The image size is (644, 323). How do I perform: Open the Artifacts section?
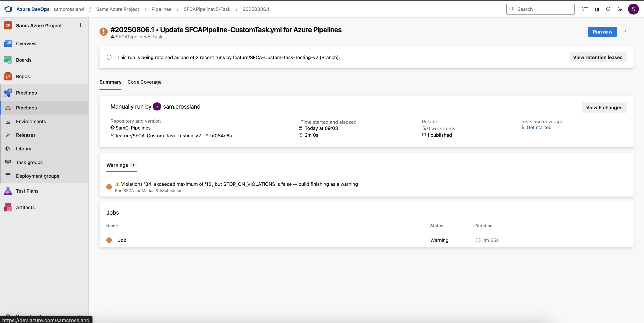25,207
